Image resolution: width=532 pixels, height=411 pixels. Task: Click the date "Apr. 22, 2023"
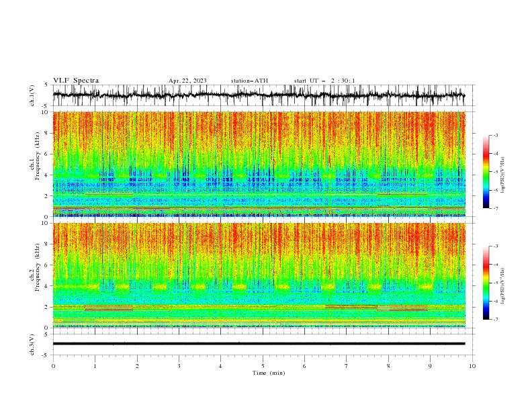187,81
